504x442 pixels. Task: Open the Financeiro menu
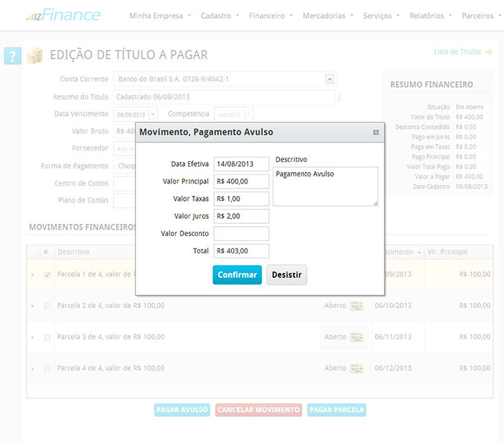pos(270,15)
